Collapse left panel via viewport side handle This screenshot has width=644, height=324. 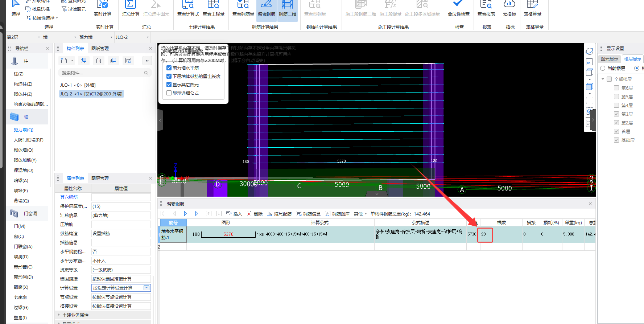pyautogui.click(x=160, y=120)
